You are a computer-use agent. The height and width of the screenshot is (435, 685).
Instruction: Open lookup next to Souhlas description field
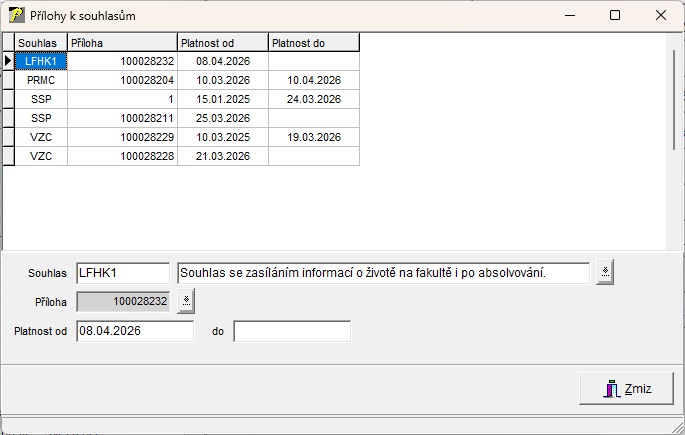pos(603,273)
